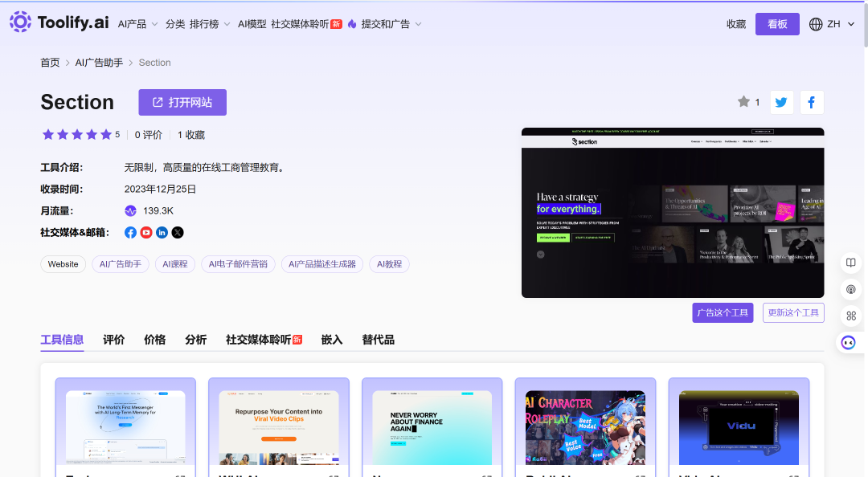Share Section on Twitter
Screen dimensions: 868x477
click(x=781, y=102)
